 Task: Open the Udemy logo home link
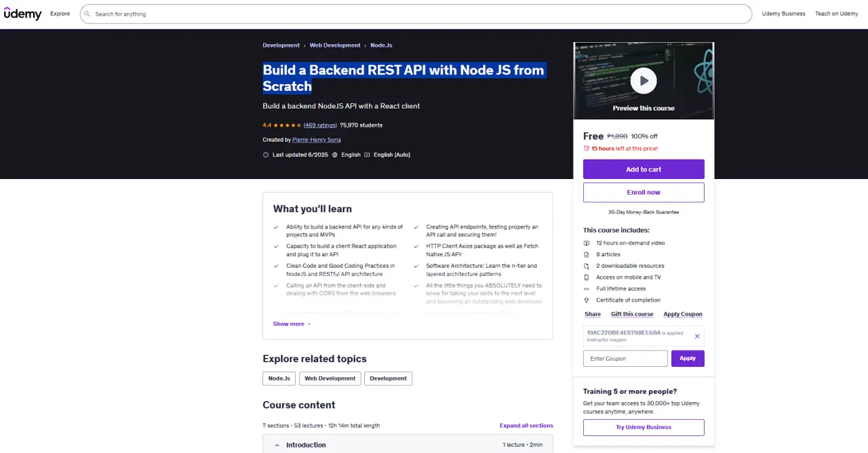click(x=22, y=14)
